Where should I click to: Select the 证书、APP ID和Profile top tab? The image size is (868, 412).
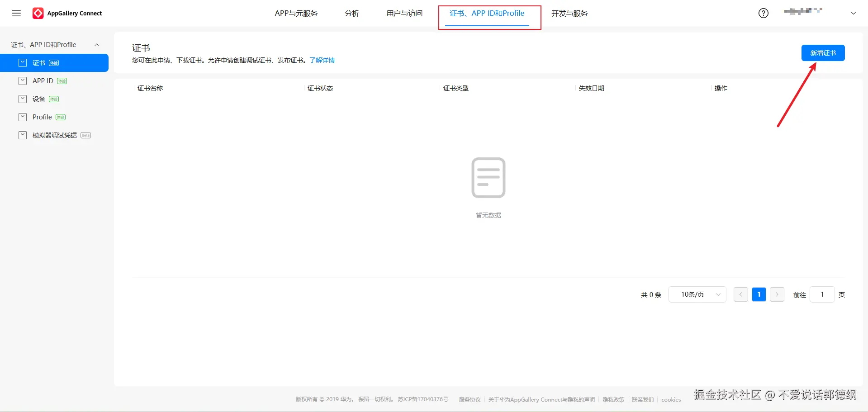click(x=487, y=14)
